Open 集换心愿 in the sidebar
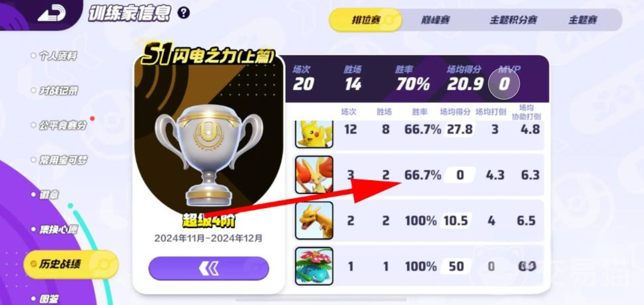The width and height of the screenshot is (644, 305). [58, 229]
